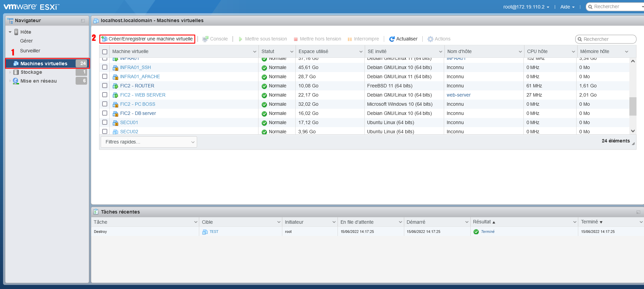Click the Create/Register virtual machine icon
Image resolution: width=644 pixels, height=289 pixels.
coord(104,39)
